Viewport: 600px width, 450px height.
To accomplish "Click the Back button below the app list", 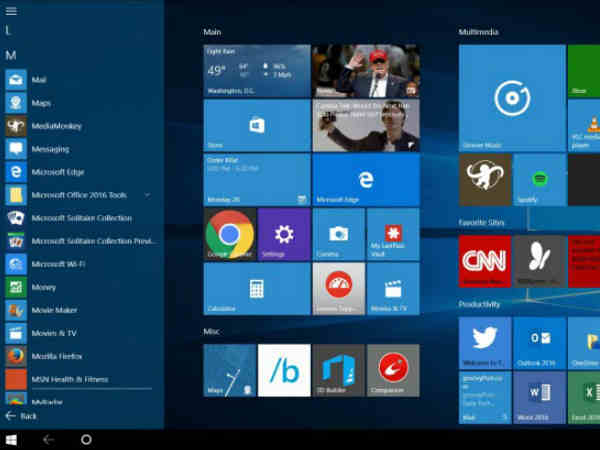I will coord(20,415).
